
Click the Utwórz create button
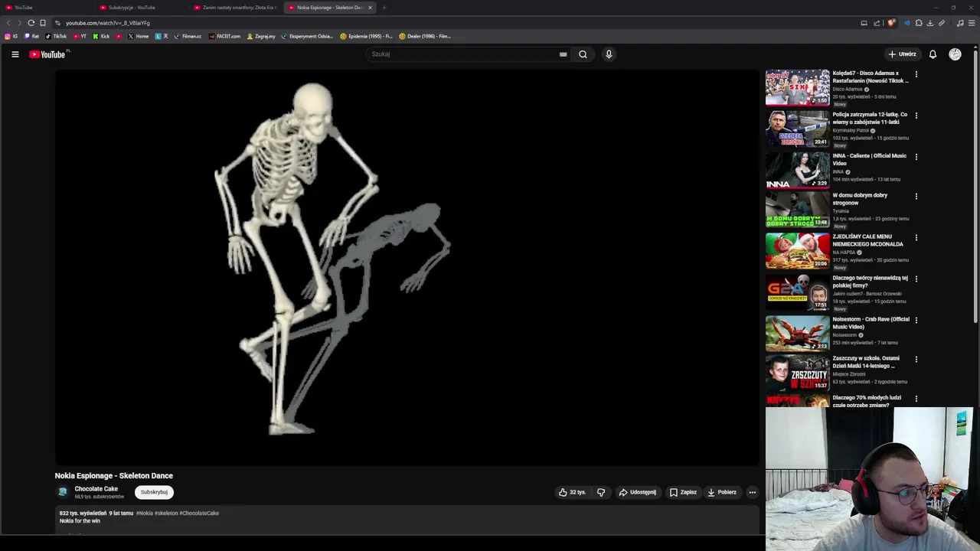tap(902, 54)
